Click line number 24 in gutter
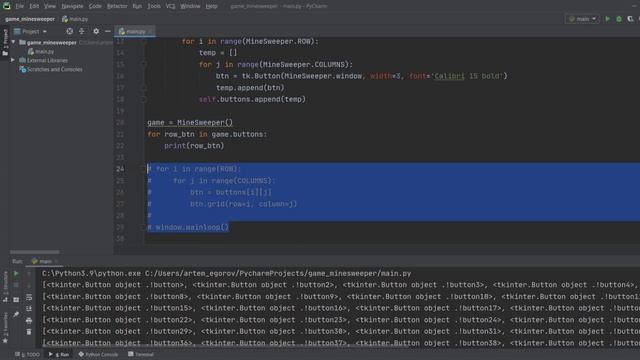The height and width of the screenshot is (360, 640). click(120, 169)
